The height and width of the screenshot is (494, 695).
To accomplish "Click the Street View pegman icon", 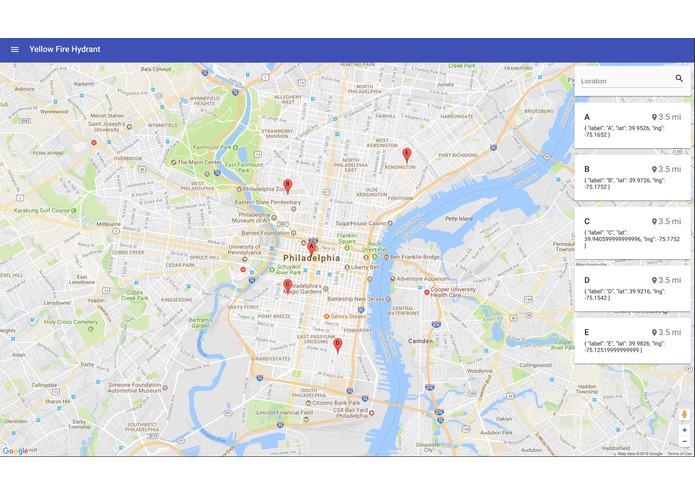I will (x=684, y=415).
